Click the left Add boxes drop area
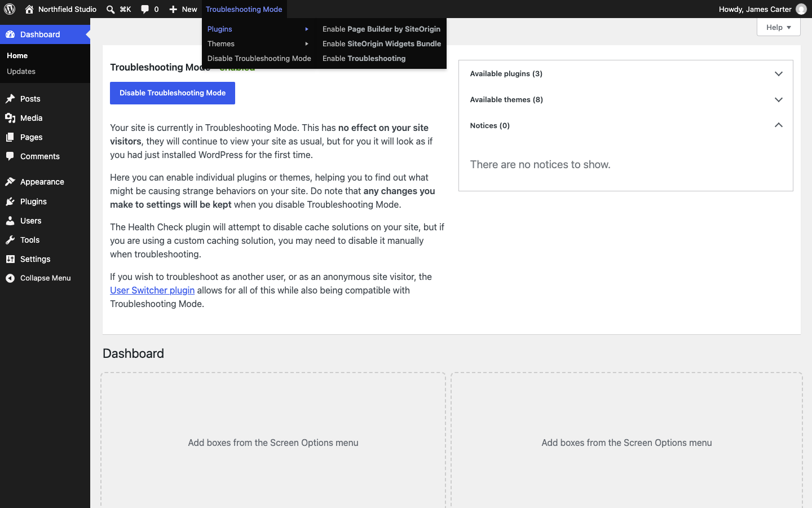Image resolution: width=812 pixels, height=508 pixels. (273, 441)
